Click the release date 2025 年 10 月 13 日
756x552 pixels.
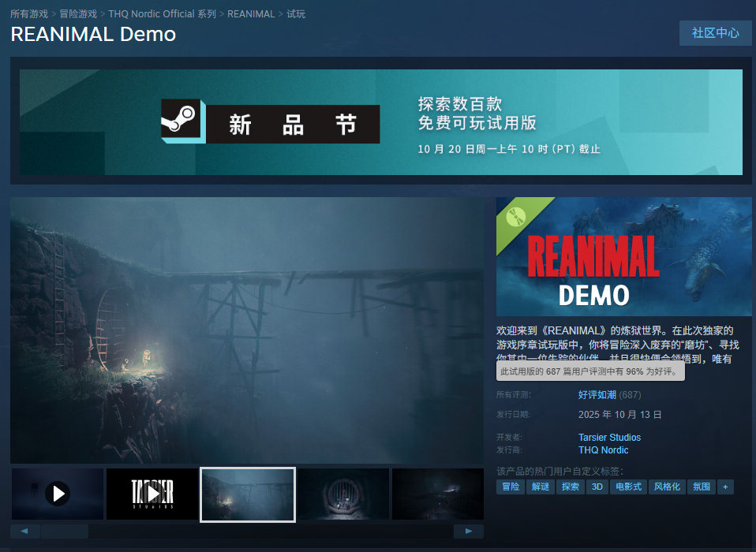[x=619, y=415]
